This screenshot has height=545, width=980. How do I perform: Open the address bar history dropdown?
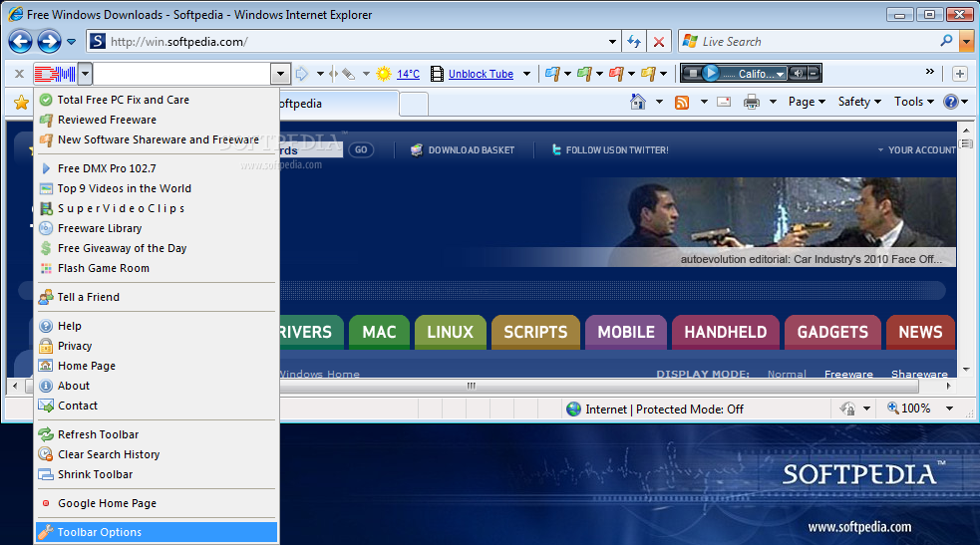point(612,42)
